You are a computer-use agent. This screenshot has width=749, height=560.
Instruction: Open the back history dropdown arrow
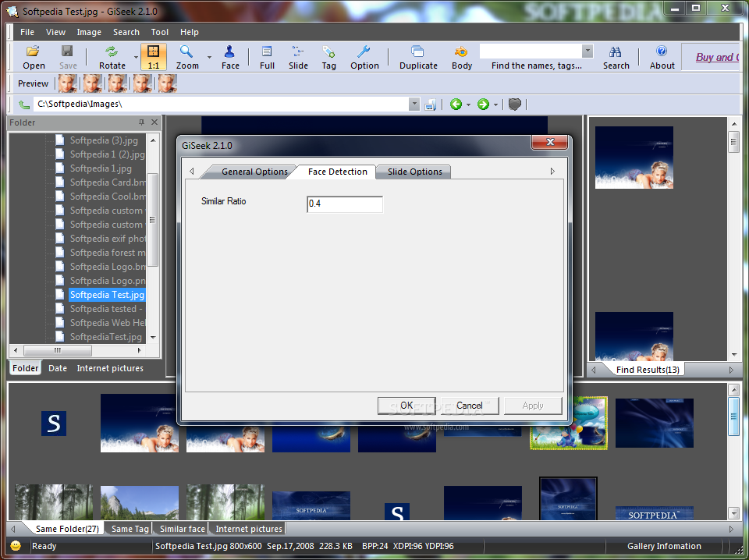[x=468, y=105]
